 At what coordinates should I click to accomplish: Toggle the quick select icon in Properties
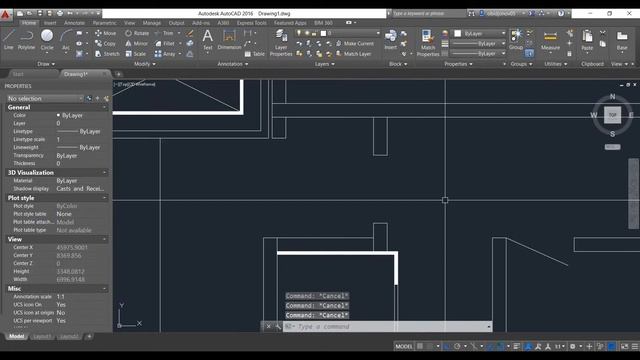click(107, 98)
